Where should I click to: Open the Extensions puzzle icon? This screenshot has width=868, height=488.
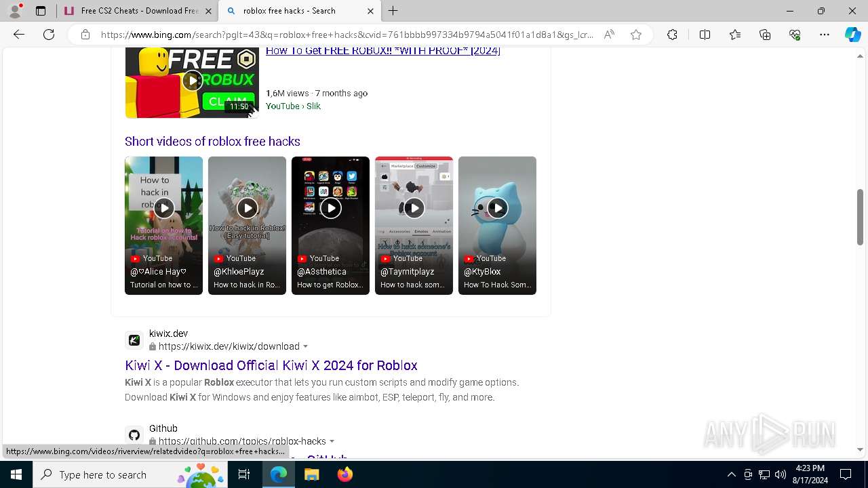point(672,35)
